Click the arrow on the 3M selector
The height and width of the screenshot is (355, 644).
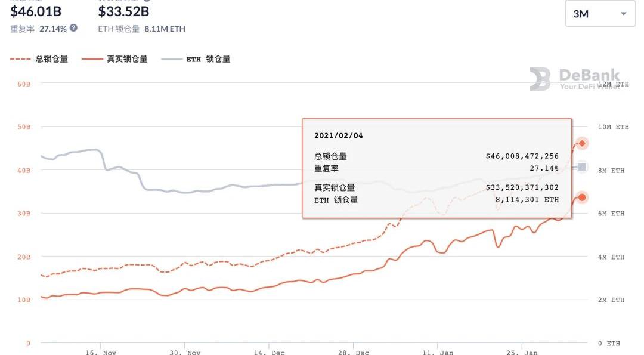coord(624,14)
